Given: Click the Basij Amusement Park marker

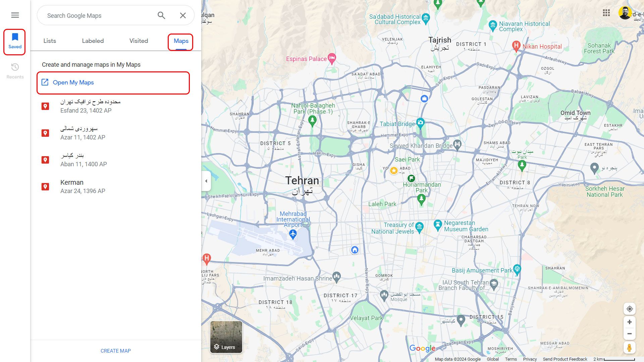Looking at the screenshot, I should click(517, 269).
